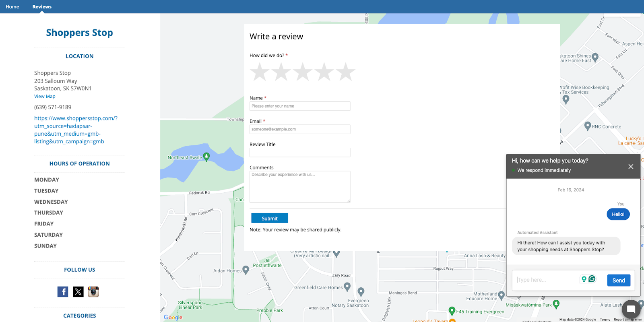Click the Greenfield Care Homes map pin
Screen dimensions: 644x322
(347, 287)
